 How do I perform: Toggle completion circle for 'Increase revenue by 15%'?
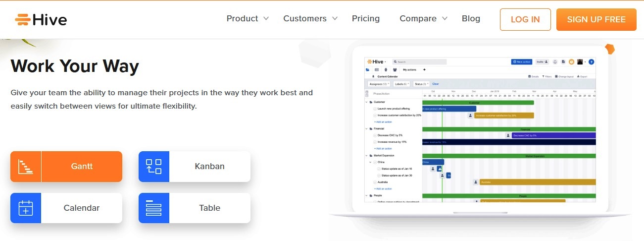tap(375, 142)
